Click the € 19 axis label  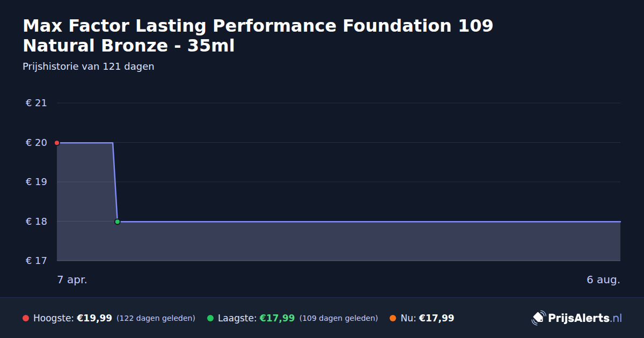[36, 182]
